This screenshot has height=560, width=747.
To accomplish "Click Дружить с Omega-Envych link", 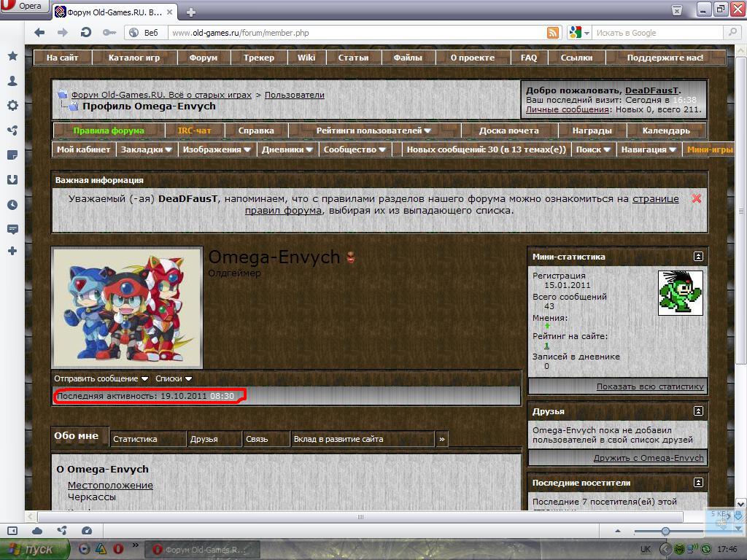I will pos(649,458).
